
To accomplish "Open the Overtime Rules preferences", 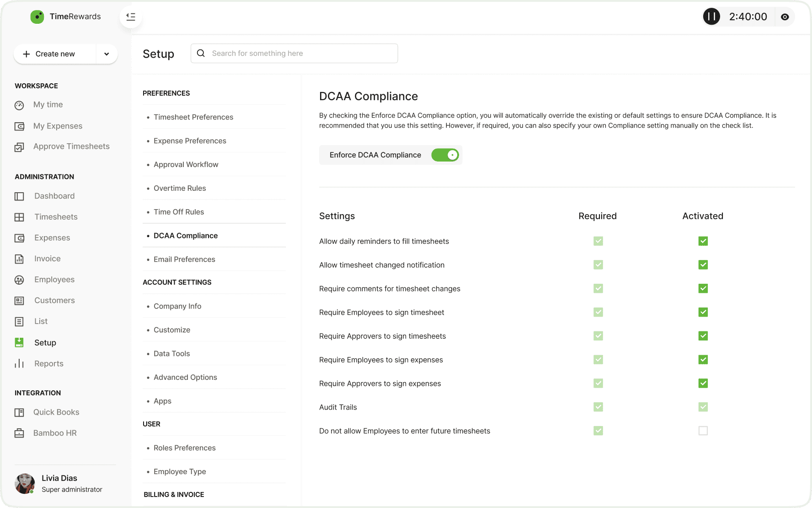I will pyautogui.click(x=180, y=188).
